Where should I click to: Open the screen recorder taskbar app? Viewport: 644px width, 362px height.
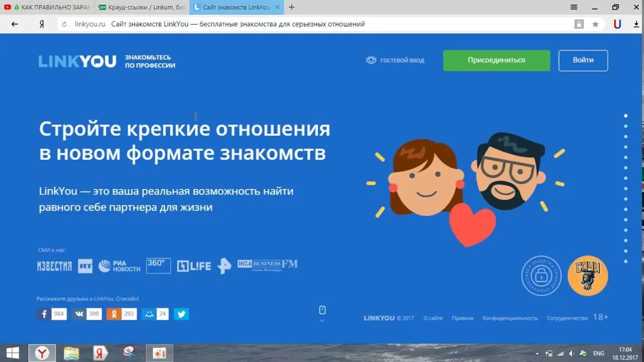159,353
